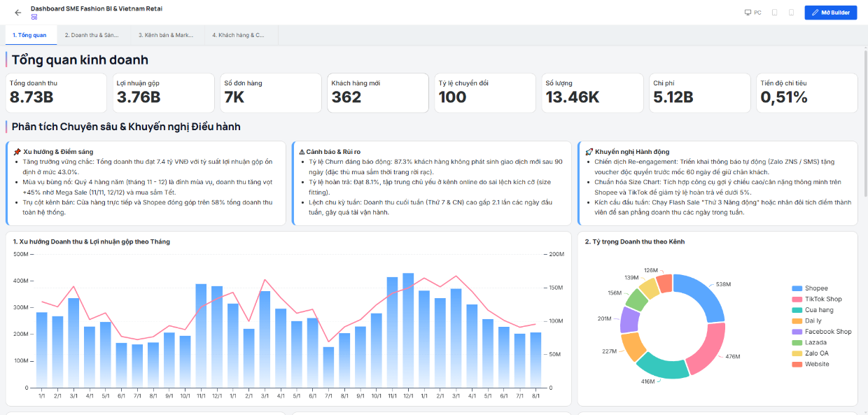868x415 pixels.
Task: Select the Khách hàng mới KPI card
Action: pos(378,93)
